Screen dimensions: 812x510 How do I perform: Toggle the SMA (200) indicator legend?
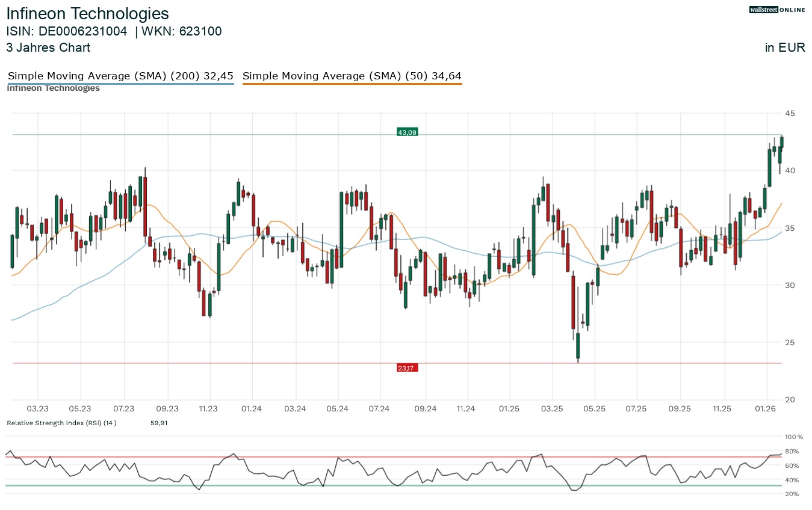[120, 76]
